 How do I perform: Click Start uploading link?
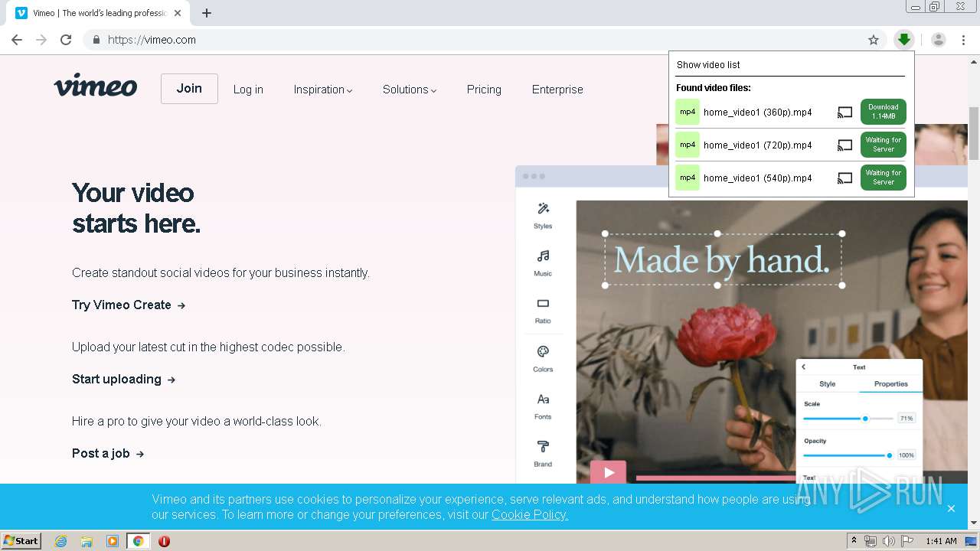pyautogui.click(x=123, y=379)
